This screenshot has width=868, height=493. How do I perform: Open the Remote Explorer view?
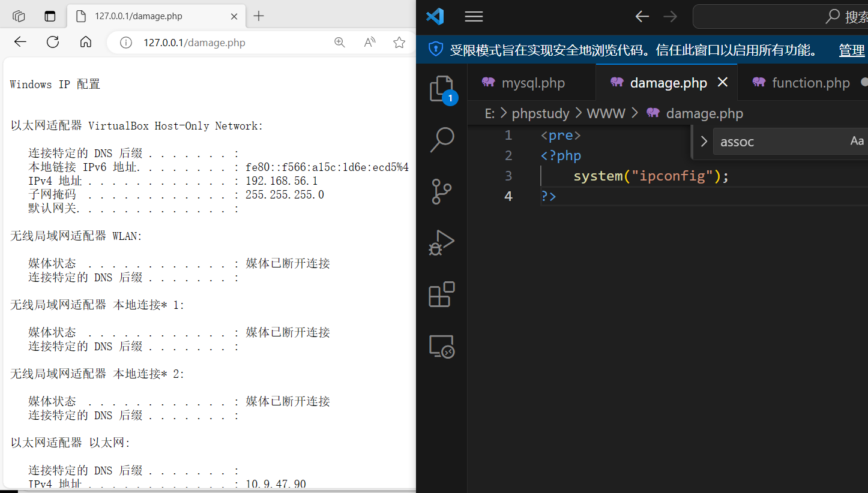442,346
